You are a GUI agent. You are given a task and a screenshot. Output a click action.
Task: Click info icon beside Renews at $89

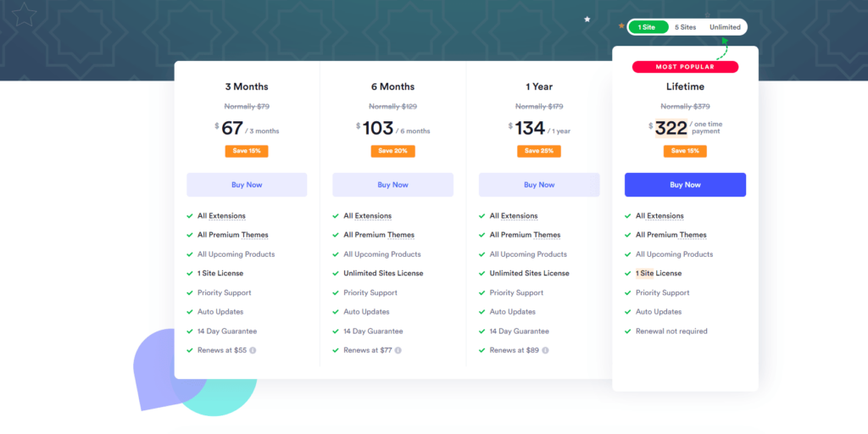point(544,350)
